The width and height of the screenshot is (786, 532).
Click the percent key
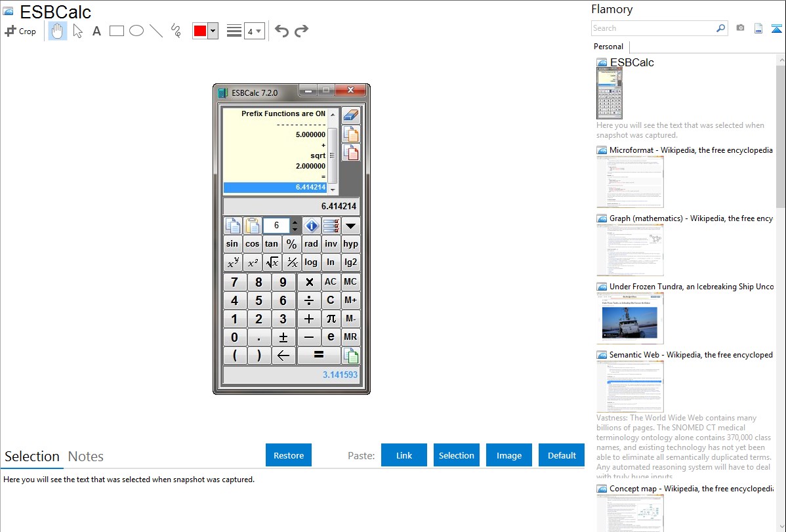click(x=291, y=244)
